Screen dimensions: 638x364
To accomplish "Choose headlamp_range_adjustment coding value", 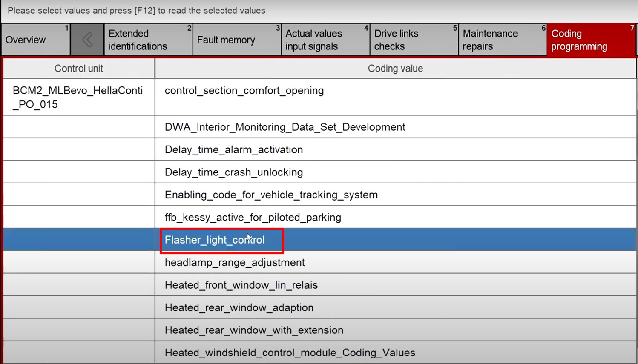I will [235, 263].
